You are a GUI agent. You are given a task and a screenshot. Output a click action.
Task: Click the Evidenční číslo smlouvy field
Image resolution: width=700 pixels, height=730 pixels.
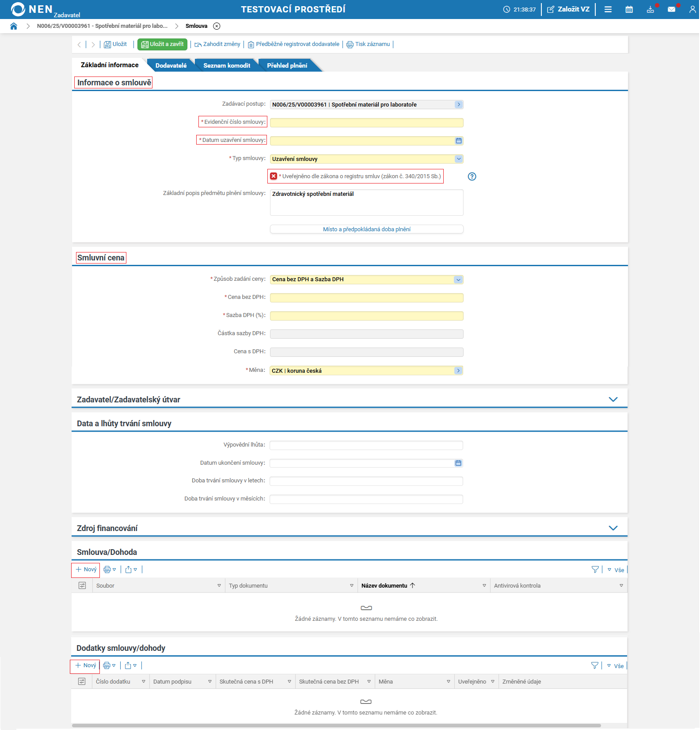click(x=366, y=122)
